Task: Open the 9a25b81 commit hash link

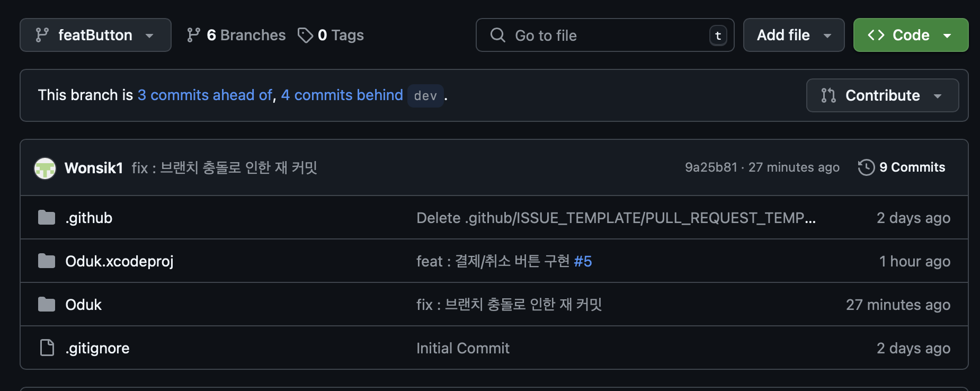Action: [x=711, y=167]
